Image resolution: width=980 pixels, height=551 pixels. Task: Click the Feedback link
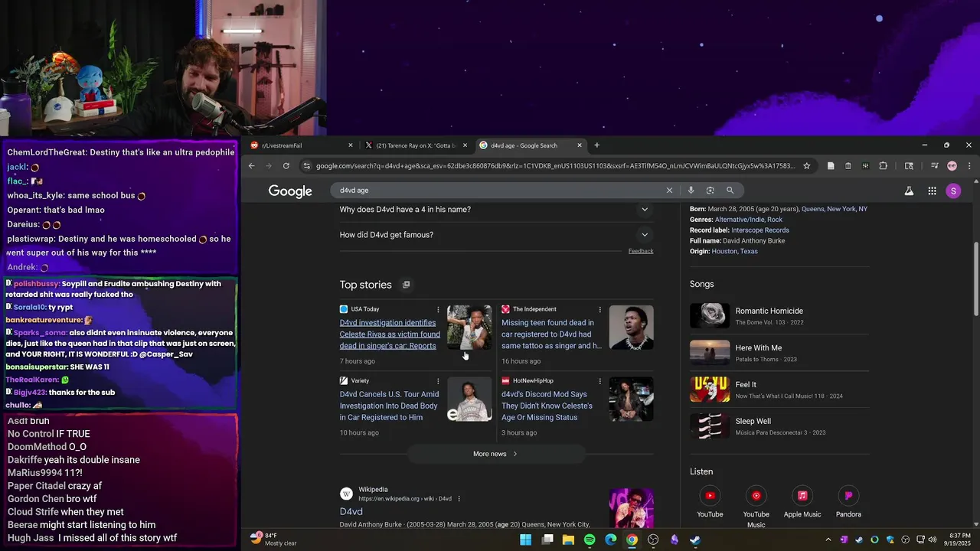click(641, 251)
